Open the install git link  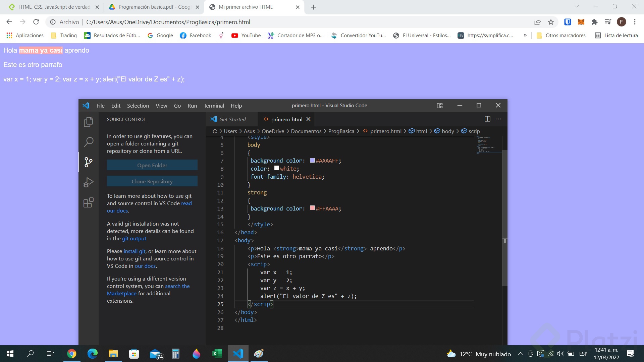(x=134, y=251)
